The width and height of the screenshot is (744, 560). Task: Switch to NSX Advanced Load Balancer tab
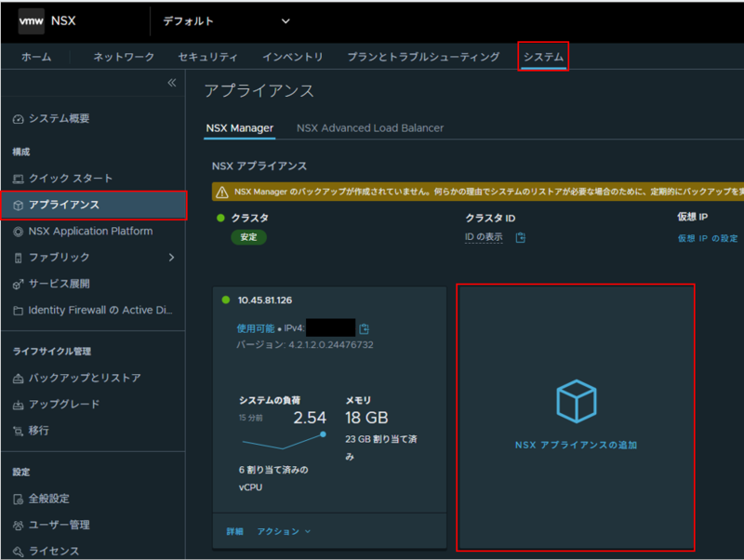(x=370, y=128)
